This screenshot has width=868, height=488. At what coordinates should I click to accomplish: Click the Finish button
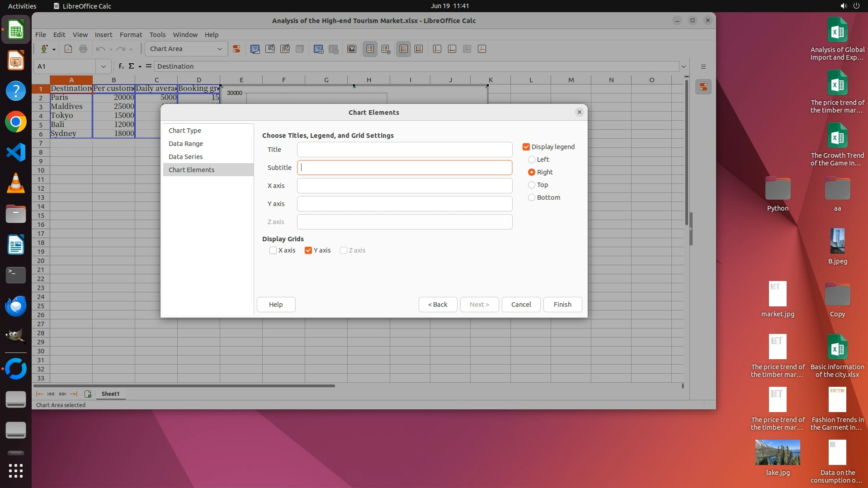[562, 305]
